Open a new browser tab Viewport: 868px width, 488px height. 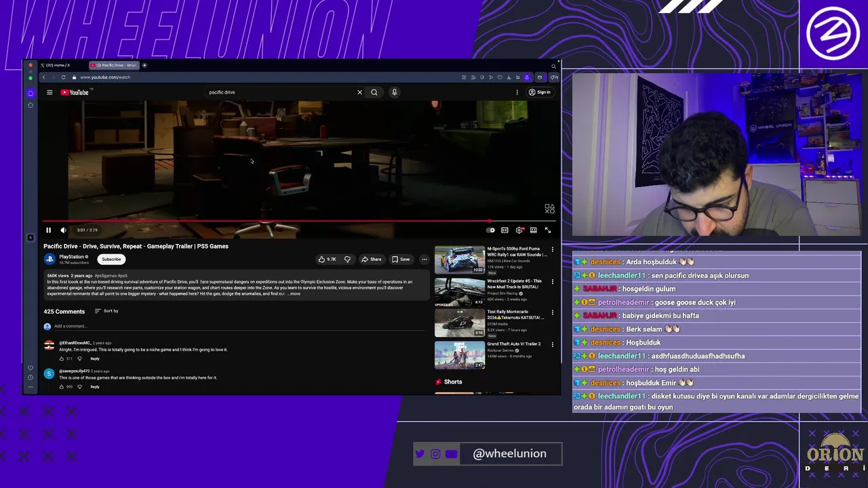pos(144,65)
